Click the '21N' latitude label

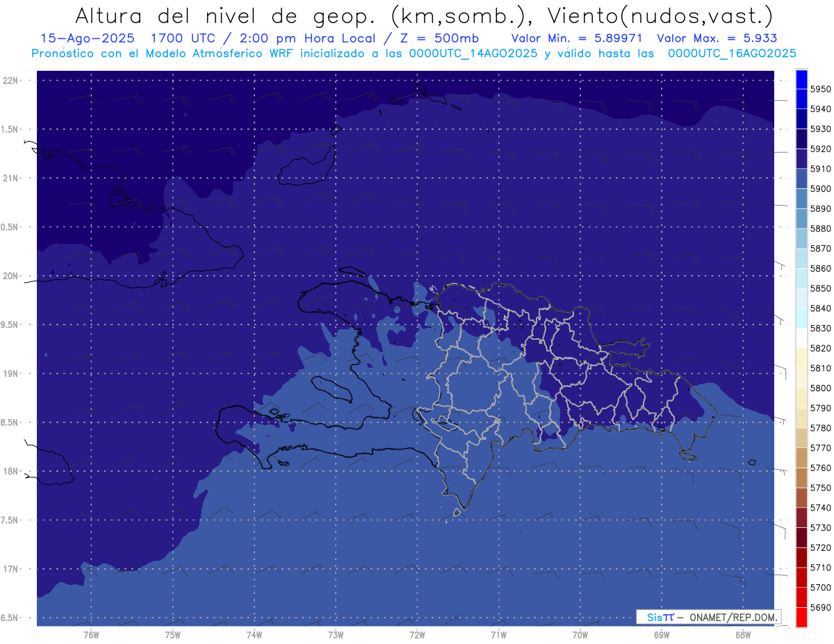(x=12, y=179)
